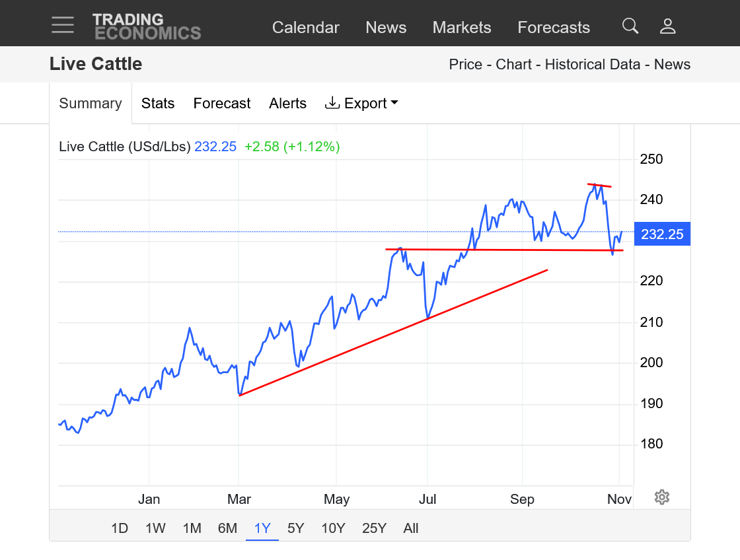Switch chart range to 5Y
This screenshot has width=740, height=560.
pos(295,528)
